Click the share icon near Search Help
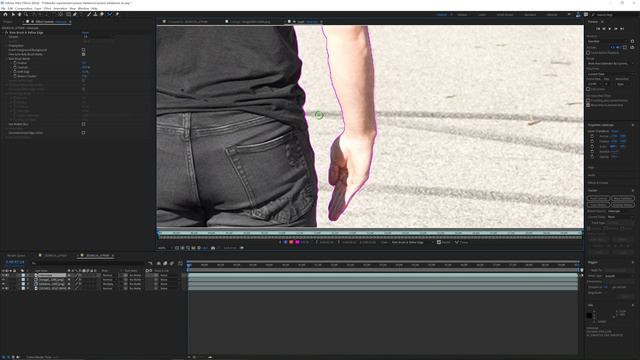 coord(578,15)
